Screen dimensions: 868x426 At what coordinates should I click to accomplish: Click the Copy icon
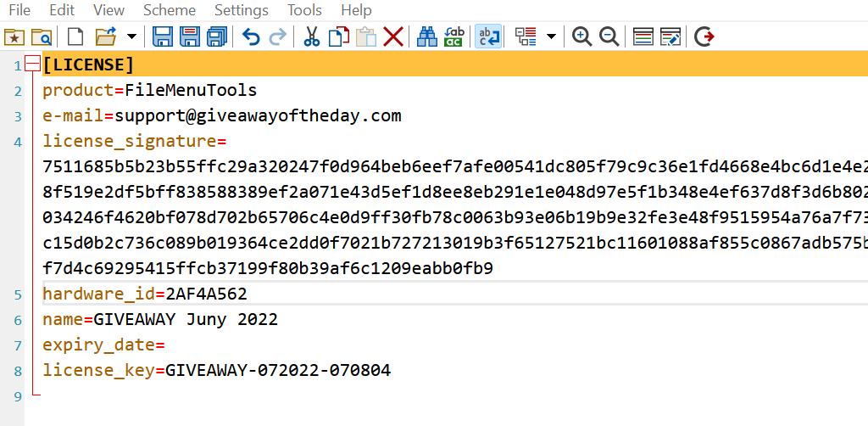pos(339,36)
